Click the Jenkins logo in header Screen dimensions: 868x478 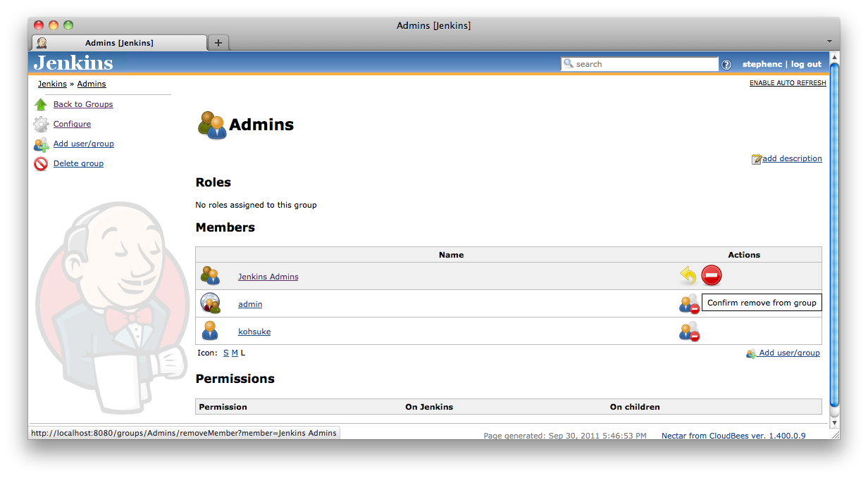[x=73, y=63]
